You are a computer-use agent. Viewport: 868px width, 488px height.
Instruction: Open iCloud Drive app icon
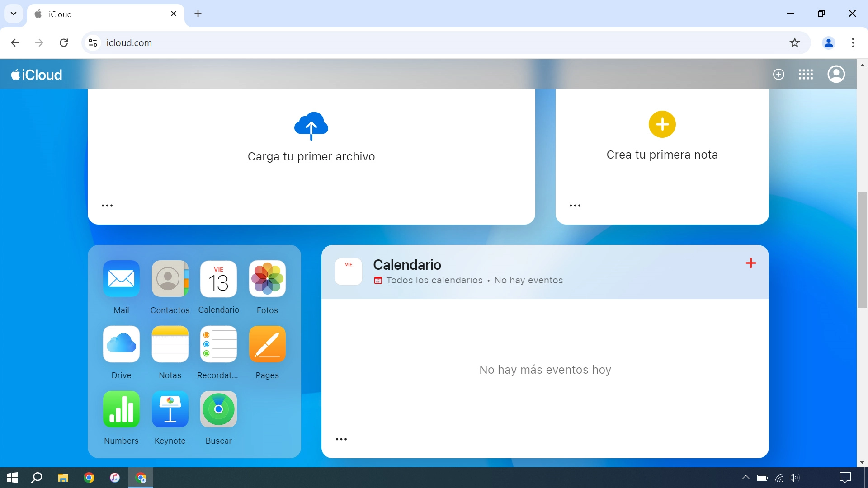pos(121,344)
